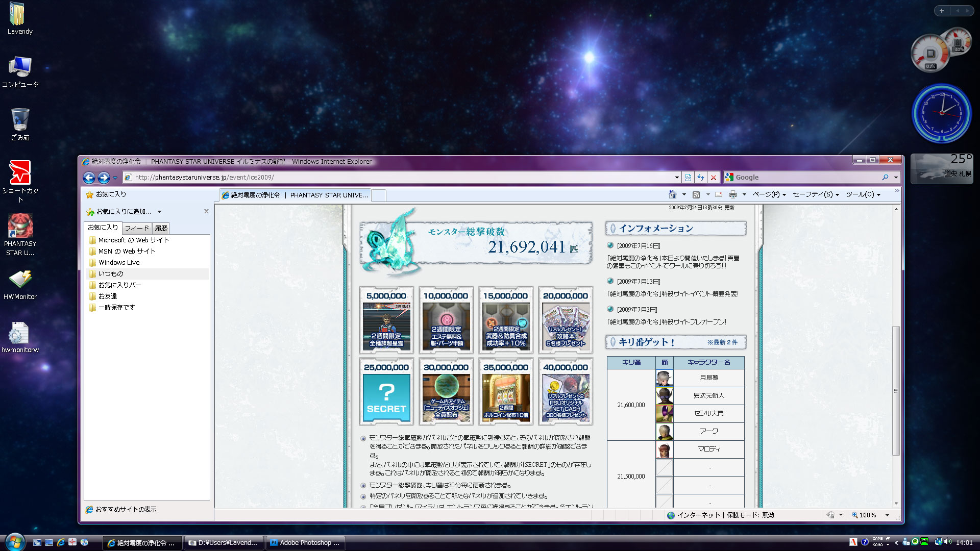Image resolution: width=980 pixels, height=551 pixels.
Task: Open a new blank browser tab
Action: click(x=379, y=195)
